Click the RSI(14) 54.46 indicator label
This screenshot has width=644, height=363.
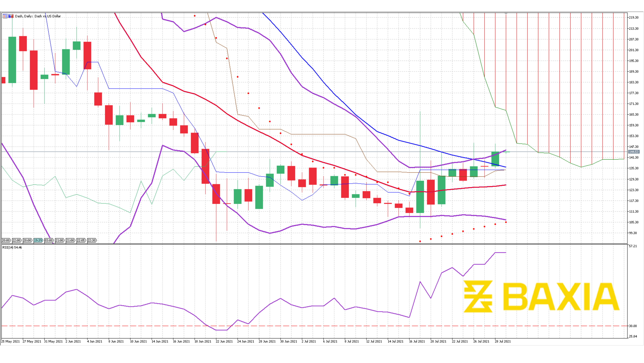[x=12, y=247]
